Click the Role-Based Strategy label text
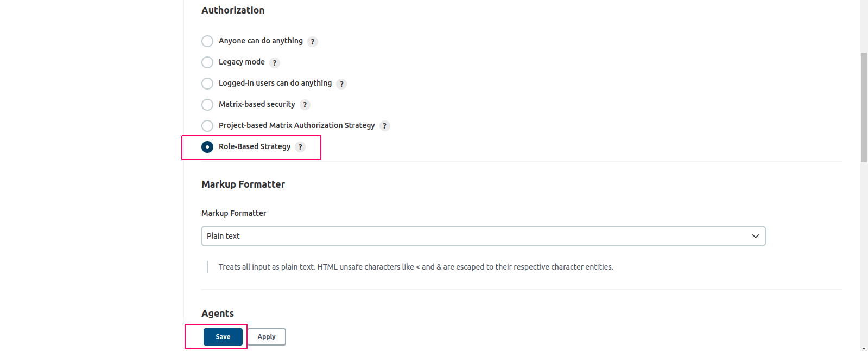The height and width of the screenshot is (351, 868). [255, 146]
